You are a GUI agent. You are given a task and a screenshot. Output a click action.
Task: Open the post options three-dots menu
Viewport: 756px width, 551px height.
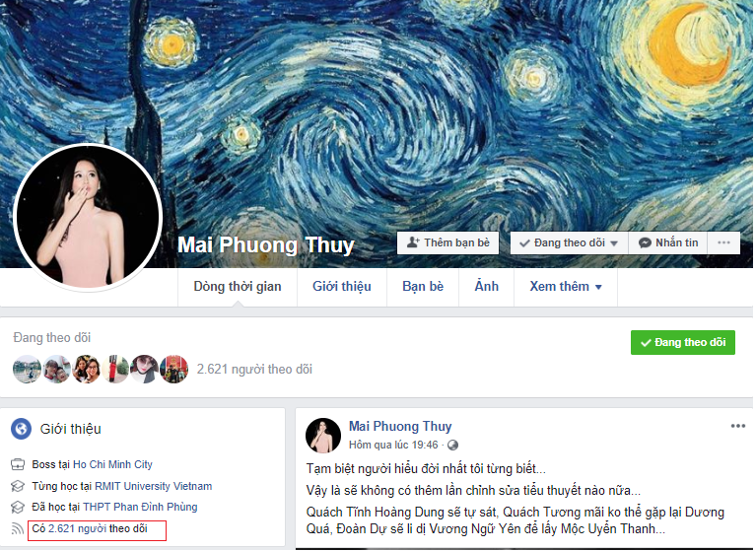click(x=737, y=426)
